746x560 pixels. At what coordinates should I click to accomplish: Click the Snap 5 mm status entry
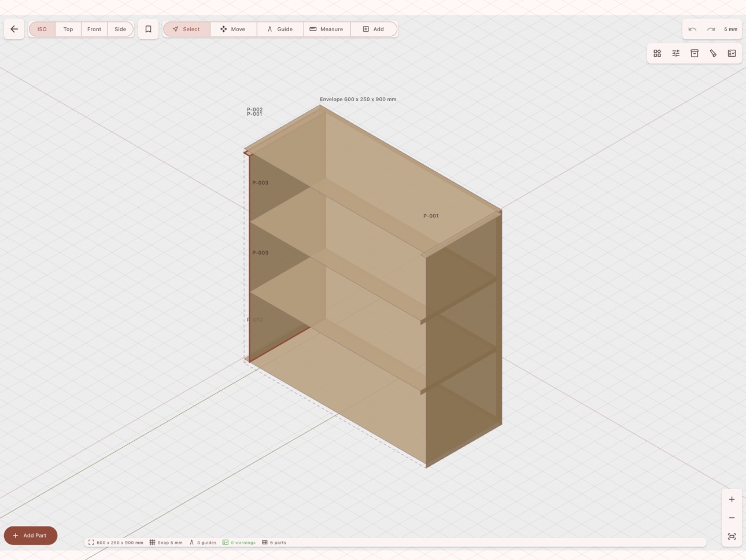pos(166,543)
